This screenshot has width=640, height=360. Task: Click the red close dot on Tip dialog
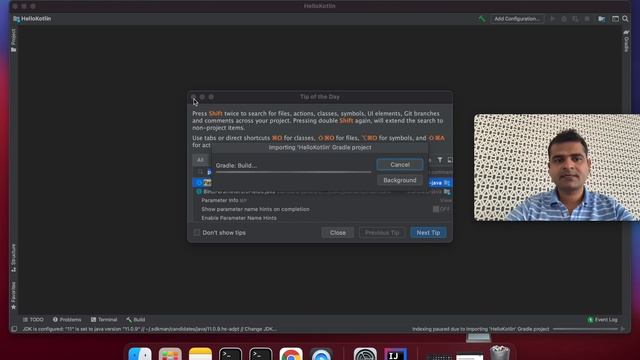193,97
